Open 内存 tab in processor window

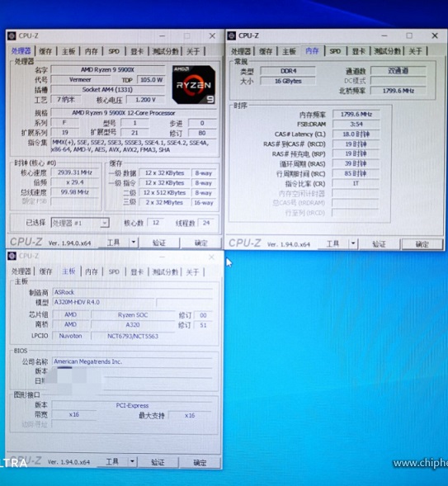pyautogui.click(x=91, y=51)
